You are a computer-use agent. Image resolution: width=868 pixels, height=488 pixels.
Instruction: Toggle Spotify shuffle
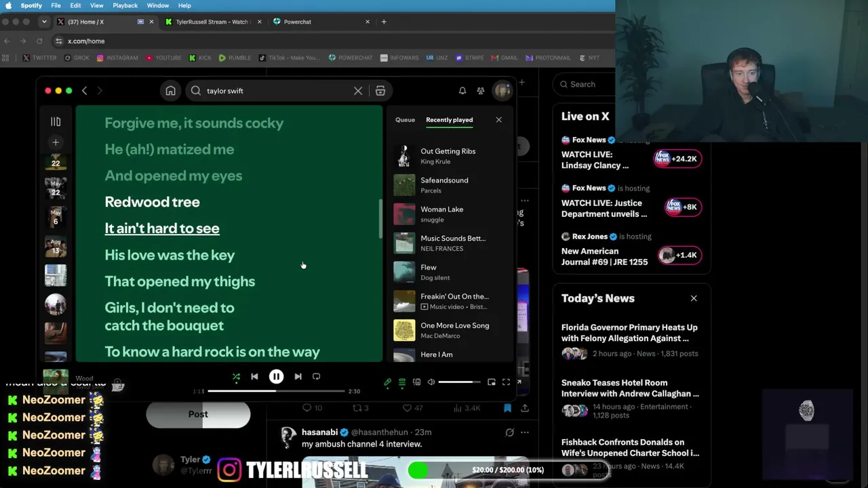point(236,377)
